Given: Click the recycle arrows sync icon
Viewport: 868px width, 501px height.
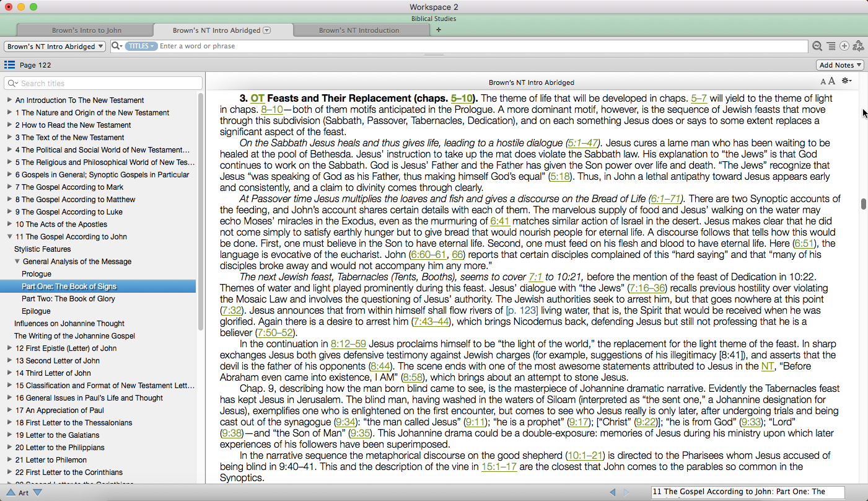Looking at the screenshot, I should click(x=858, y=47).
